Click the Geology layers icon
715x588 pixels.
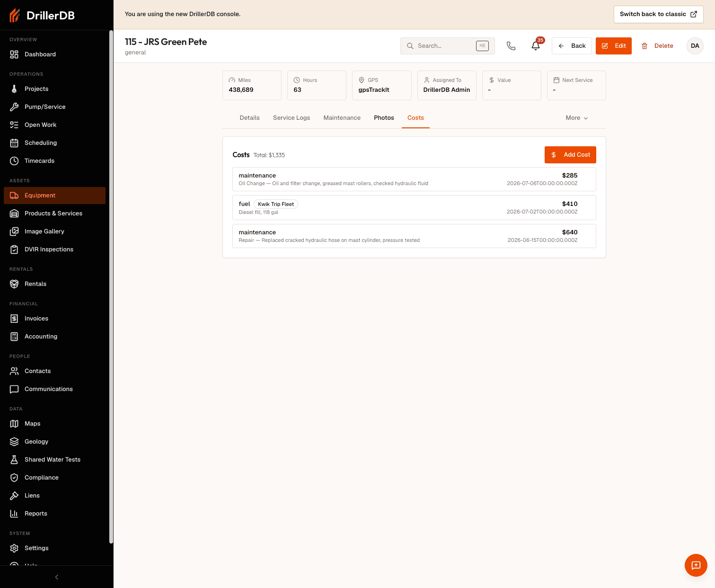14,442
